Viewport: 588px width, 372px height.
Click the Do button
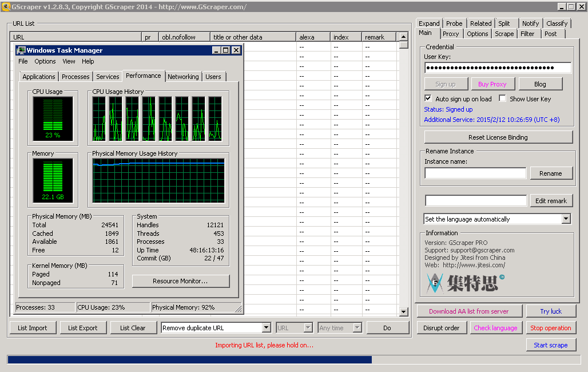pyautogui.click(x=387, y=328)
